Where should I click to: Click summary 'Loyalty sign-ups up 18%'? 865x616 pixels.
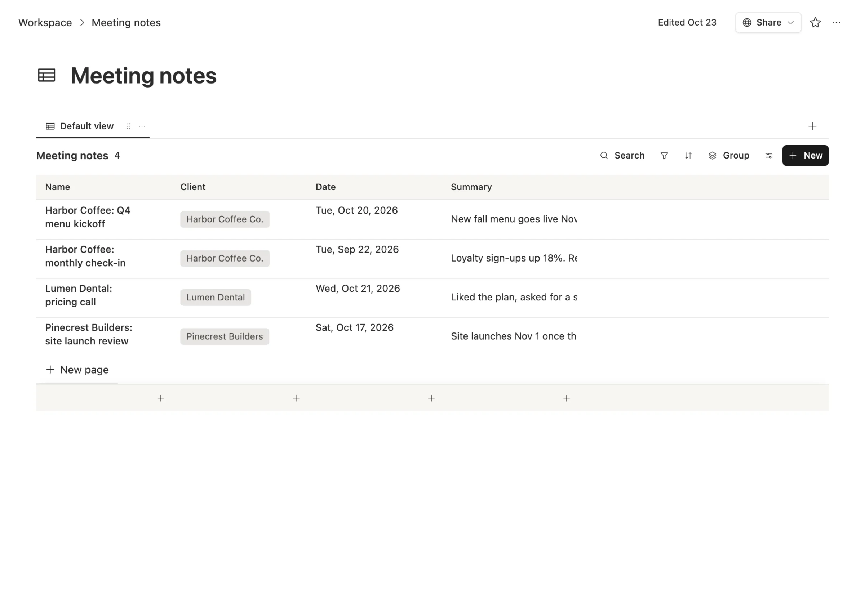[x=514, y=258]
